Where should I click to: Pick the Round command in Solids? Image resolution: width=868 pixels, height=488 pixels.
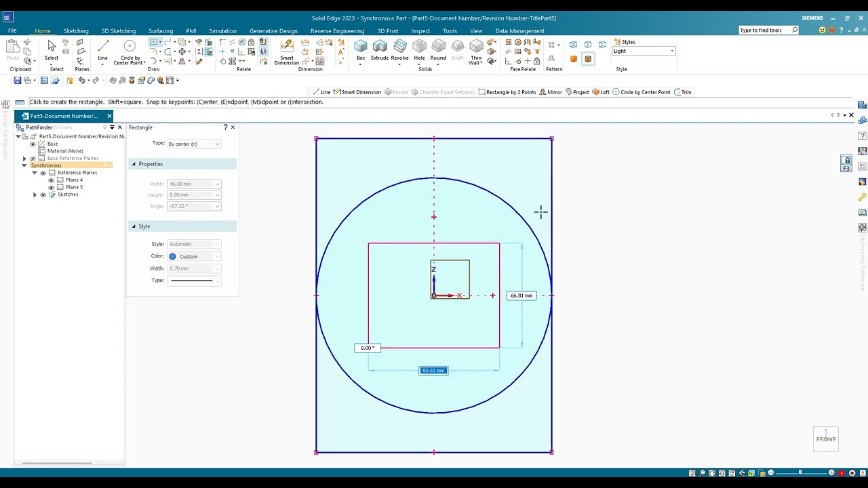coord(438,50)
